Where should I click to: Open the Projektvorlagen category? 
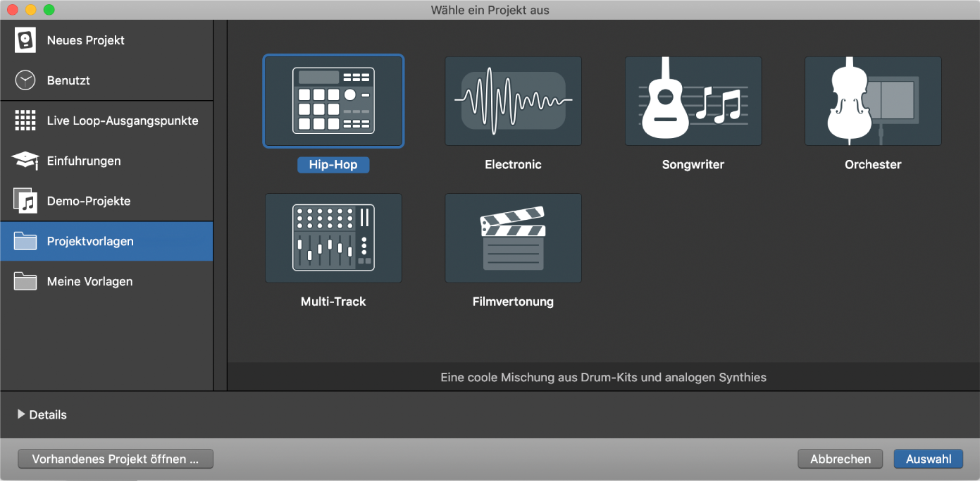pyautogui.click(x=90, y=241)
